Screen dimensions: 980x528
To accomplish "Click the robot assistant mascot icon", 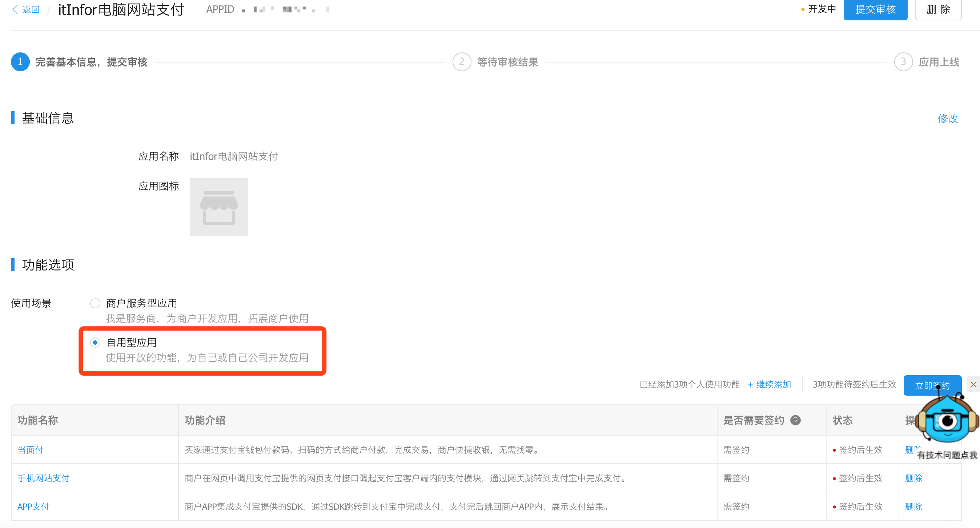I will (947, 422).
